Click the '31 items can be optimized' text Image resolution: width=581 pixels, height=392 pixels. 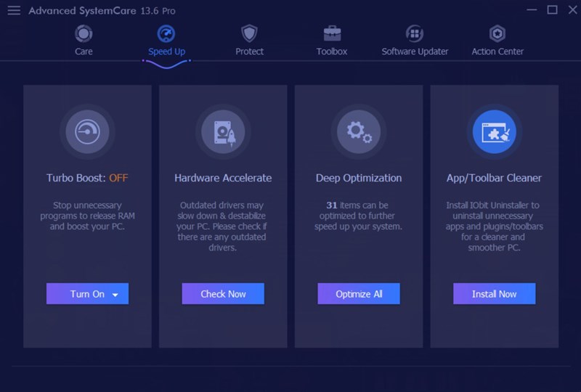pos(358,216)
